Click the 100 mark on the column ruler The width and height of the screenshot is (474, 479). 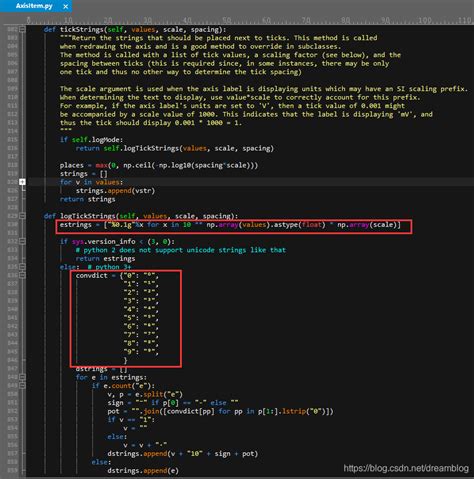pos(424,20)
